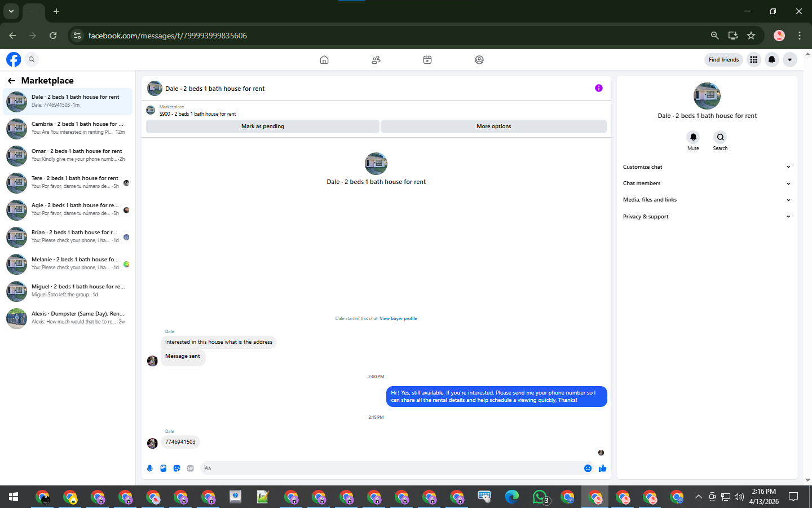812x508 pixels.
Task: Open Cambria 2 beds conversation
Action: pos(68,128)
